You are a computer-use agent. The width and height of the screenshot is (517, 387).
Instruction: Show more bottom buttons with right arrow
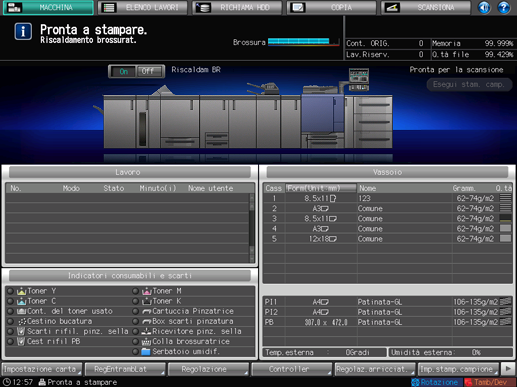(508, 369)
